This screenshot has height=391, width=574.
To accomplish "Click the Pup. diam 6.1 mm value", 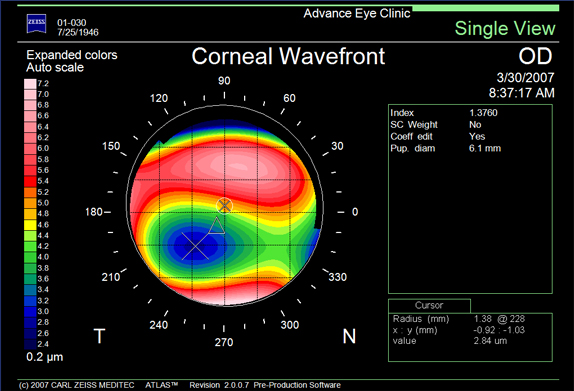I will point(485,148).
